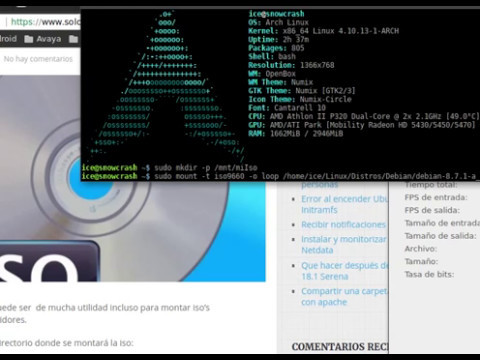Click the browser address bar showing https://www.sol
This screenshot has width=480, height=360.
point(42,22)
